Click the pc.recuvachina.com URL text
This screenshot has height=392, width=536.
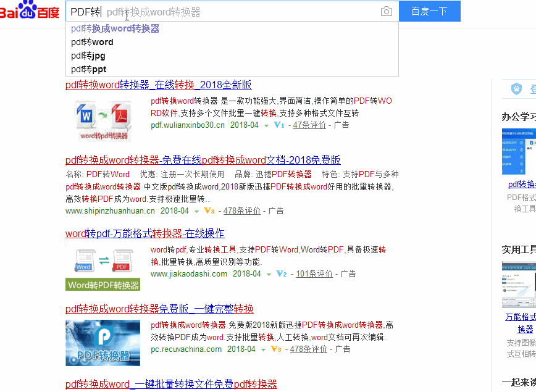tap(186, 349)
